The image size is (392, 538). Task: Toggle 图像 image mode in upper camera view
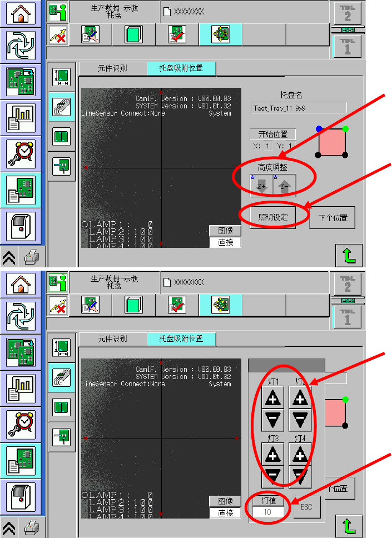pos(225,231)
